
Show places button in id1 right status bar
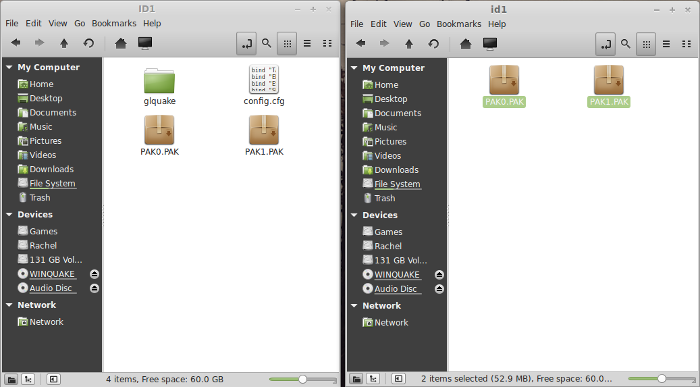pos(356,379)
